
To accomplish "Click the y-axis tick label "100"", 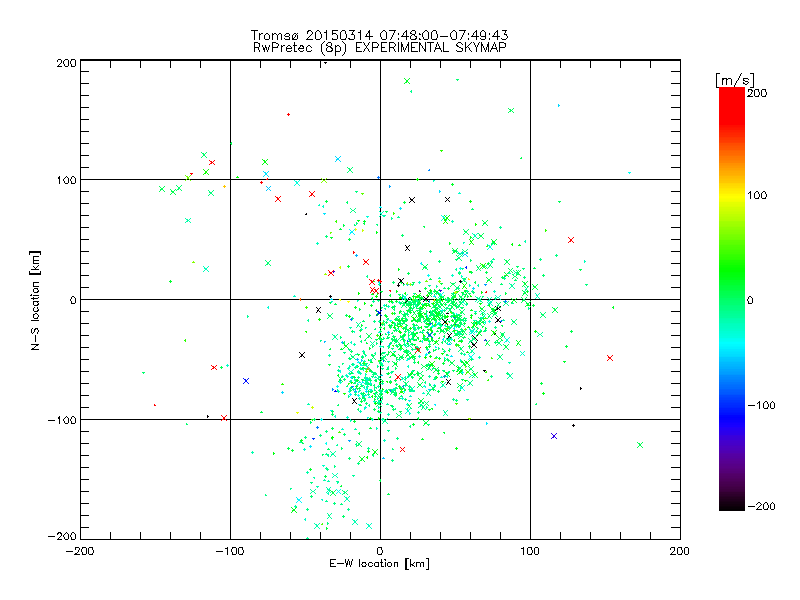I will [x=66, y=180].
